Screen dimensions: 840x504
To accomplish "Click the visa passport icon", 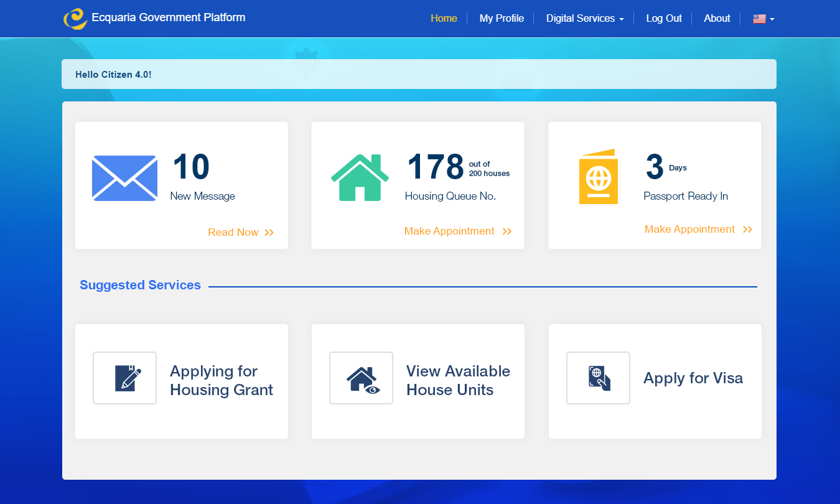I will click(x=598, y=378).
